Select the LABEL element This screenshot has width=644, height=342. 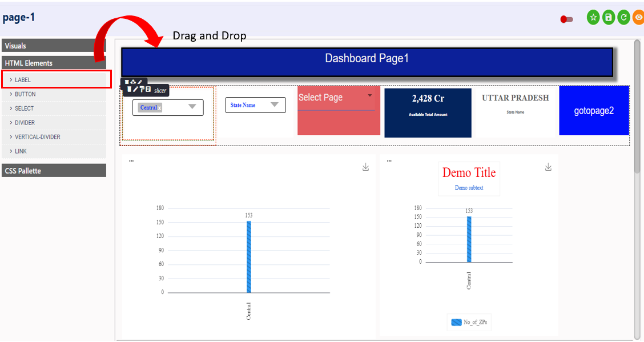54,80
